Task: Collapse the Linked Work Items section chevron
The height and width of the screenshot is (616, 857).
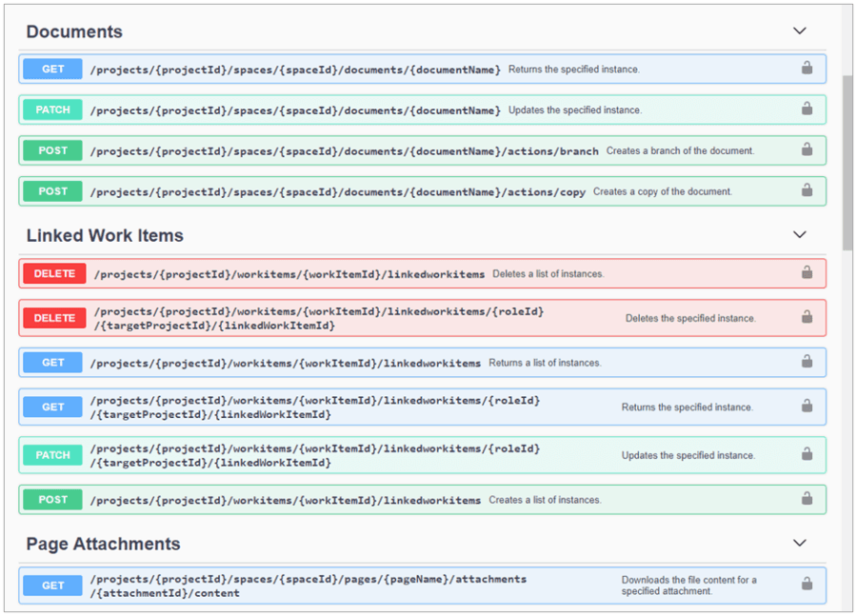Action: point(799,235)
